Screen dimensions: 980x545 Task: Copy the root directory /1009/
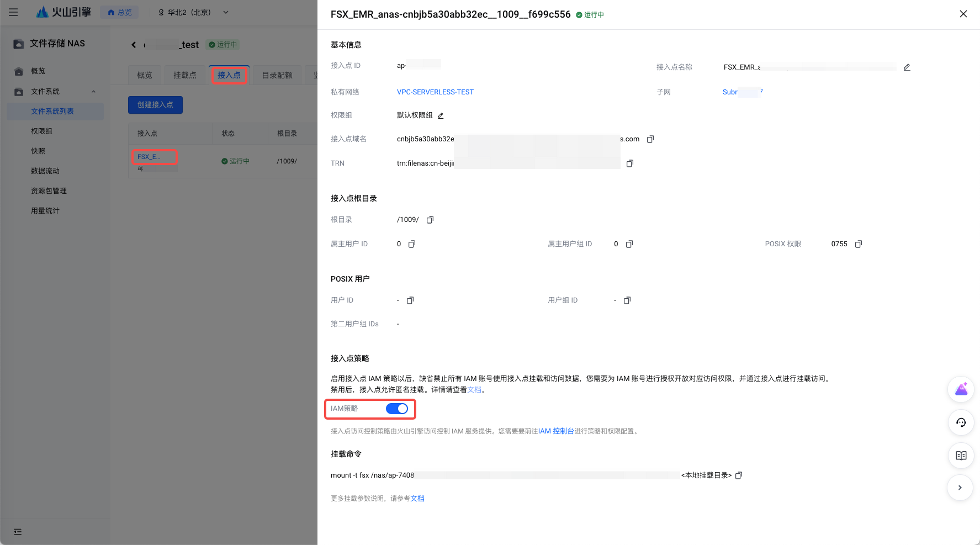pos(430,220)
